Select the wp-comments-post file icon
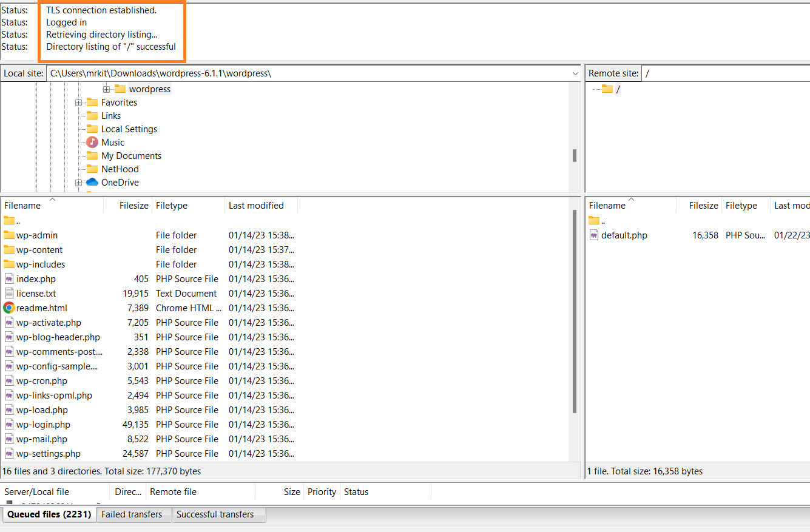810x532 pixels. click(x=9, y=352)
